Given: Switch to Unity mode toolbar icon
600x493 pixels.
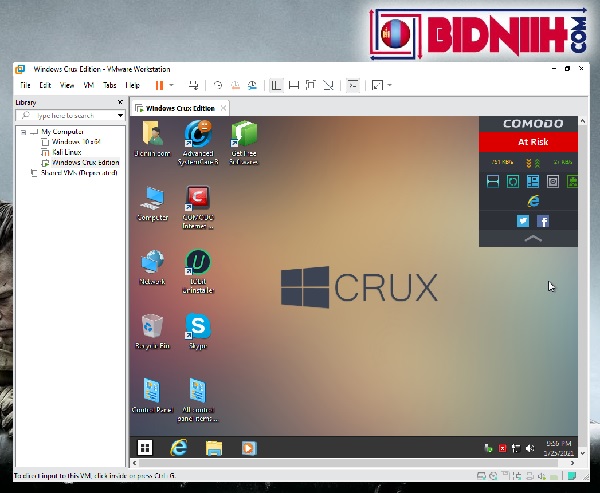Looking at the screenshot, I should pos(328,85).
